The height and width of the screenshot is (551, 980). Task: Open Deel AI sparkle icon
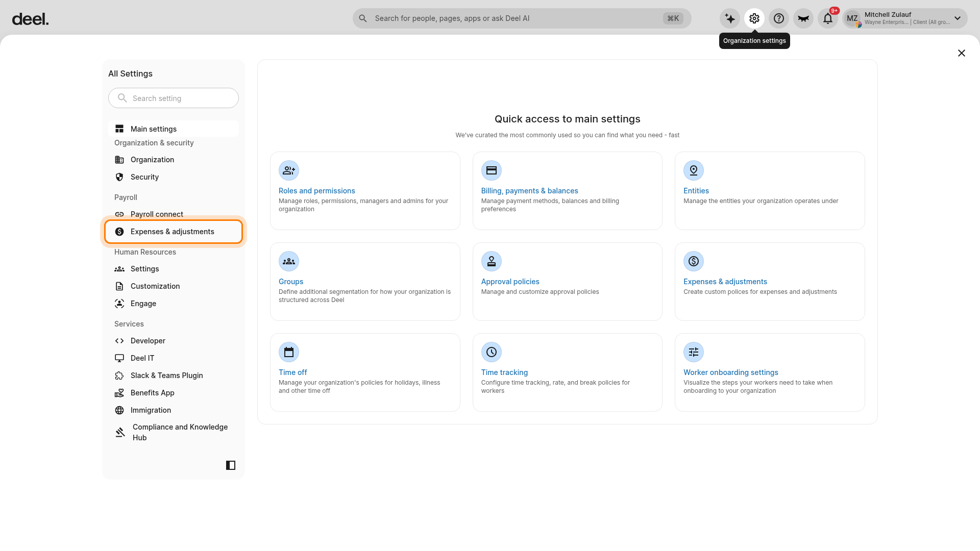point(730,18)
